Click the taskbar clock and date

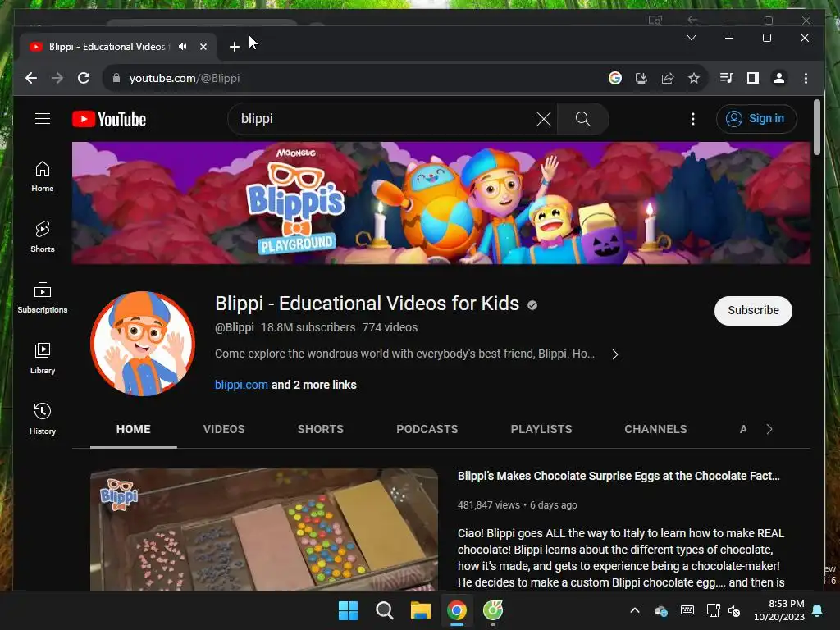point(779,610)
